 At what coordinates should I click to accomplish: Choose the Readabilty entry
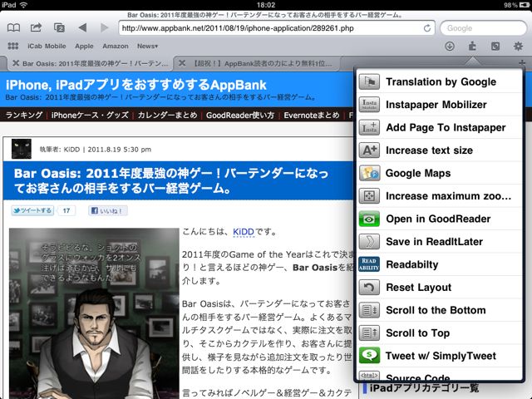pos(440,264)
